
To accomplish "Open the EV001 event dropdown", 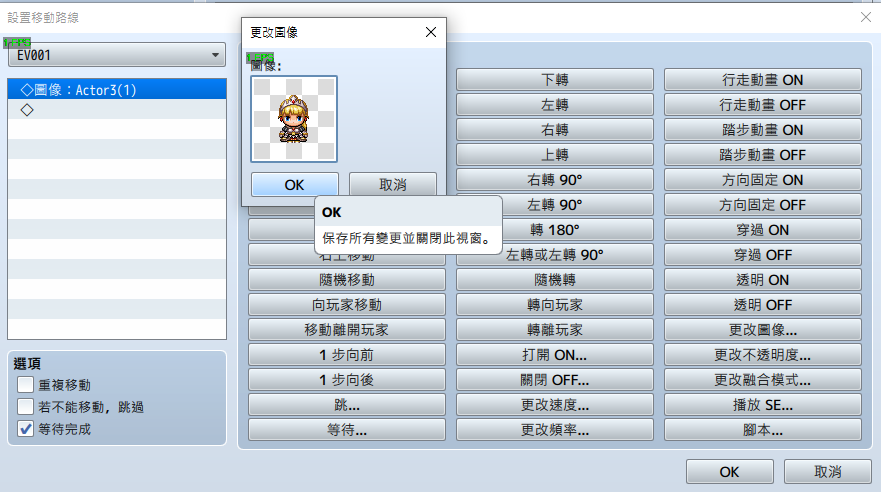I will (117, 55).
